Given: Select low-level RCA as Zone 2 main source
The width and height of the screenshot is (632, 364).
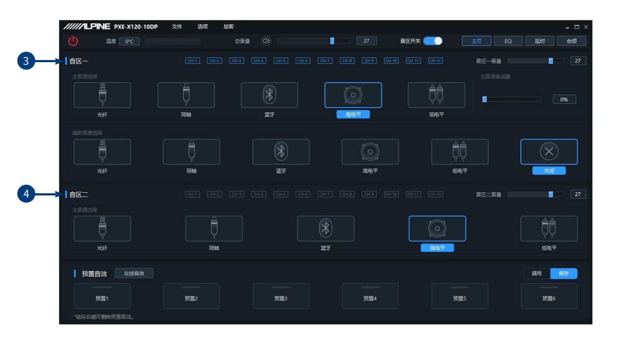Looking at the screenshot, I should [x=549, y=229].
